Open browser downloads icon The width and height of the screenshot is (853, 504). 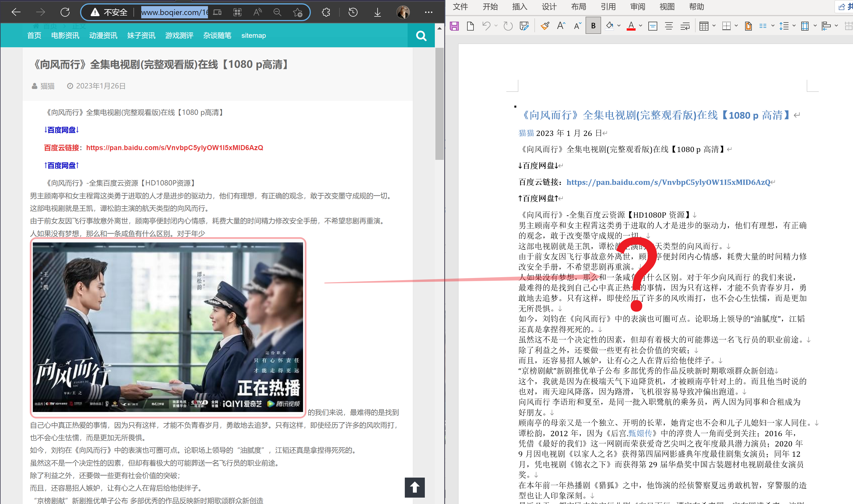[377, 13]
